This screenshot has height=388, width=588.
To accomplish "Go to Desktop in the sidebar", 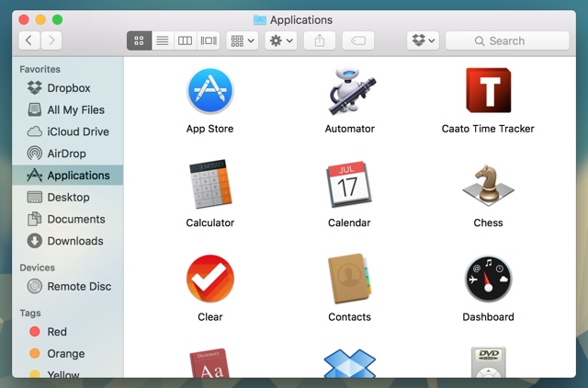I will (x=67, y=197).
